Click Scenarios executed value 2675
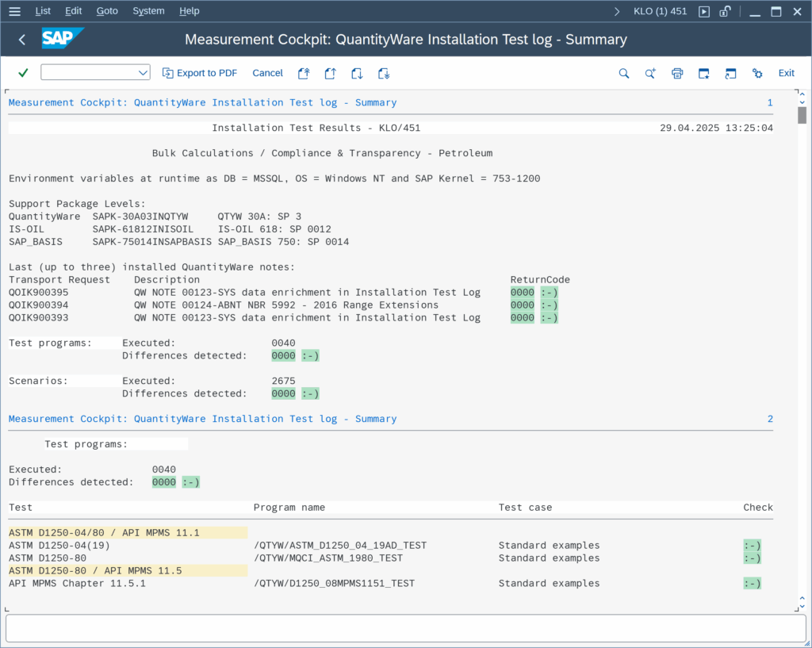This screenshot has width=812, height=648. 283,381
